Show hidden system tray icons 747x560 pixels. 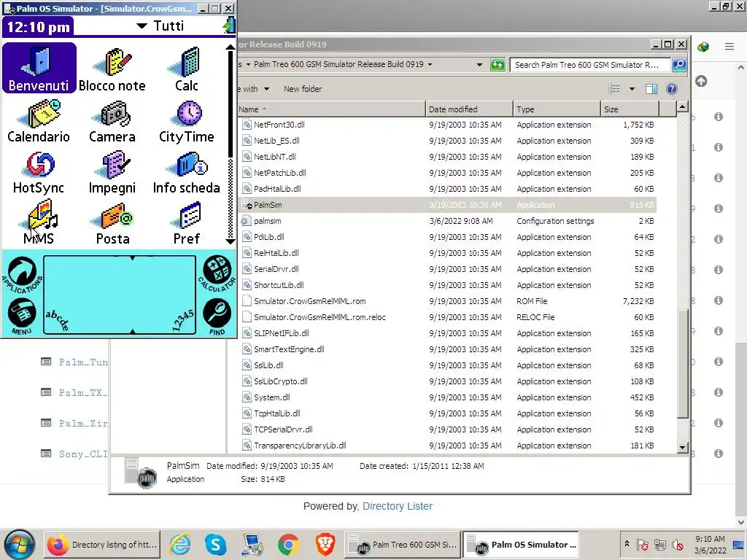[627, 544]
